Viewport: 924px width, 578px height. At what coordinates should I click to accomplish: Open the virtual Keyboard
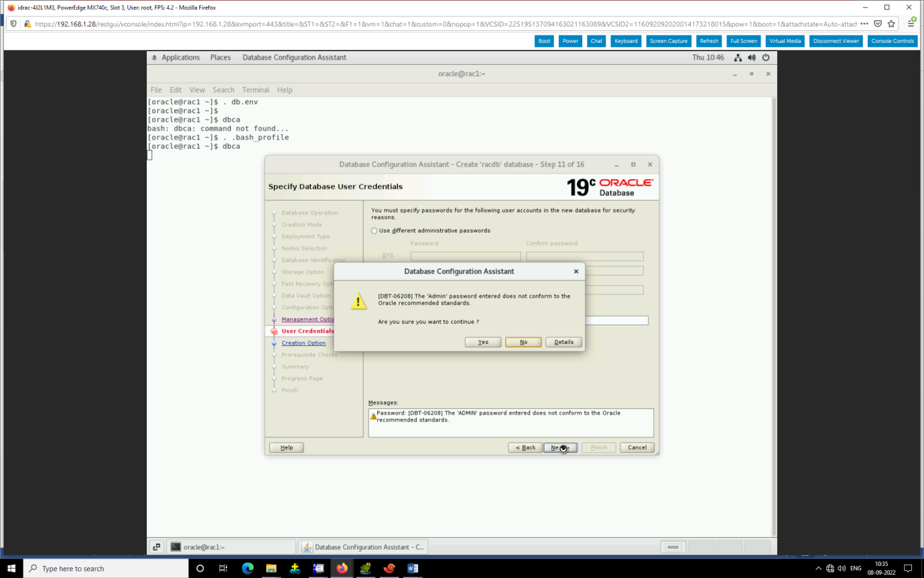point(626,41)
